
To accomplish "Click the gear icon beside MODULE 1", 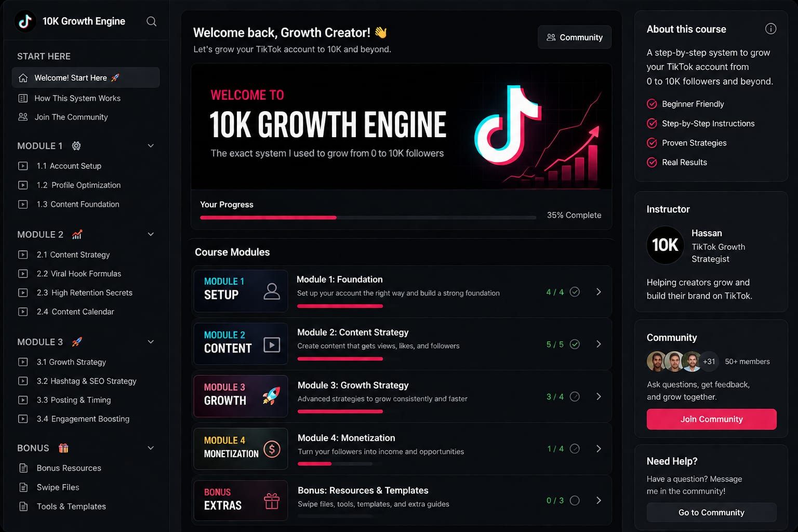I will coord(76,146).
